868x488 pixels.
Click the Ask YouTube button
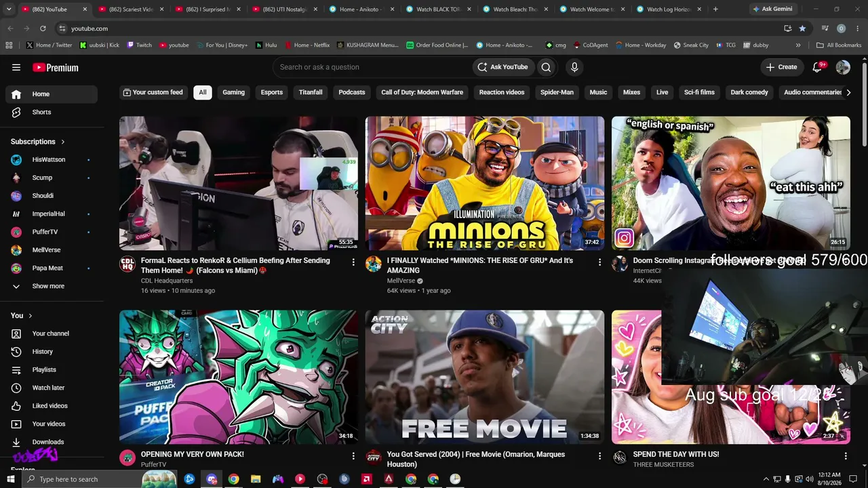[502, 67]
